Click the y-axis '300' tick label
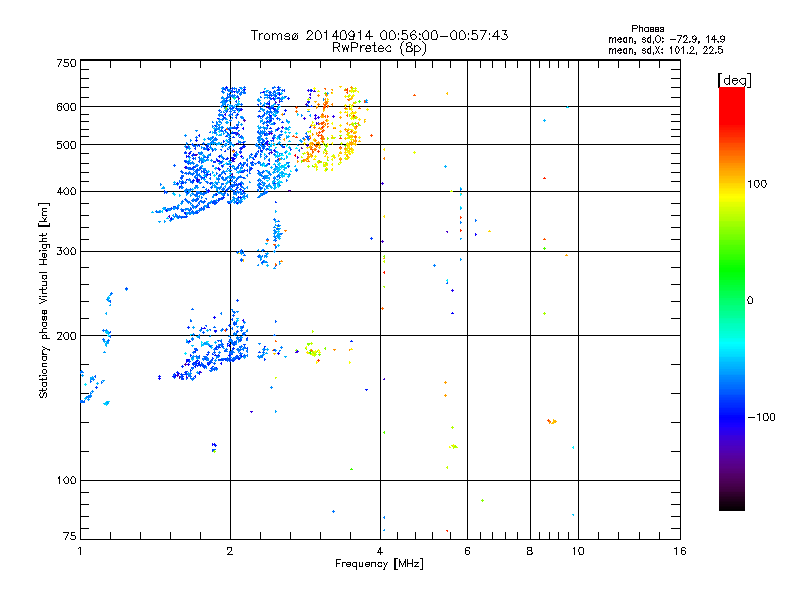 click(x=66, y=251)
